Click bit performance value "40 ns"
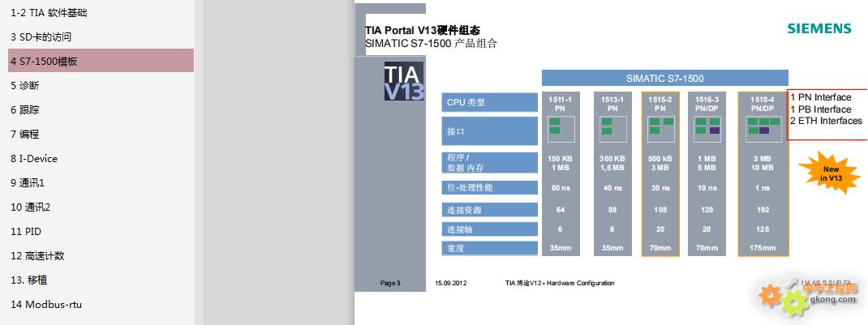Viewport: 868px width, 325px height. point(612,188)
